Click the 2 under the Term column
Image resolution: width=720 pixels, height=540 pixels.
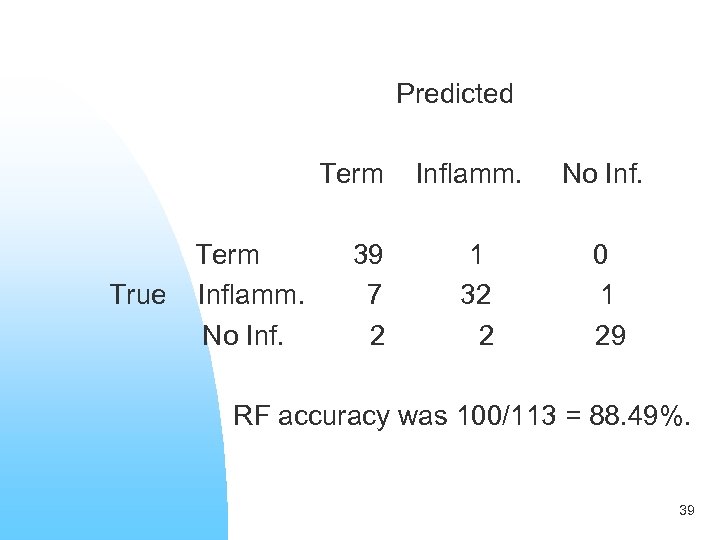[376, 336]
